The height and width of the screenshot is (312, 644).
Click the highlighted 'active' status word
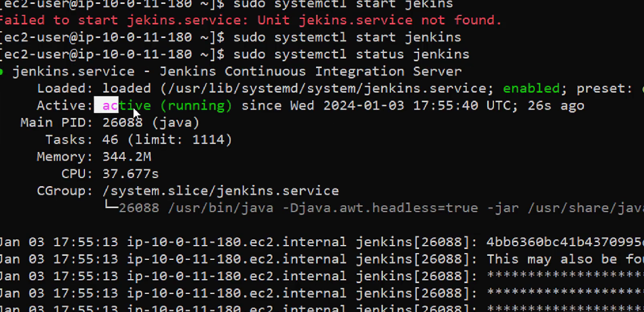tap(126, 106)
